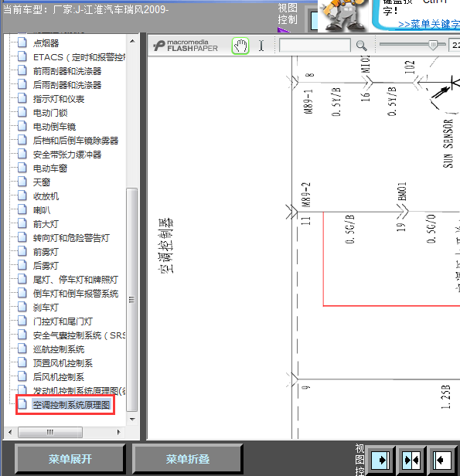The width and height of the screenshot is (460, 476).
Task: Select 指示灯和仪表 in the tree
Action: pos(59,99)
